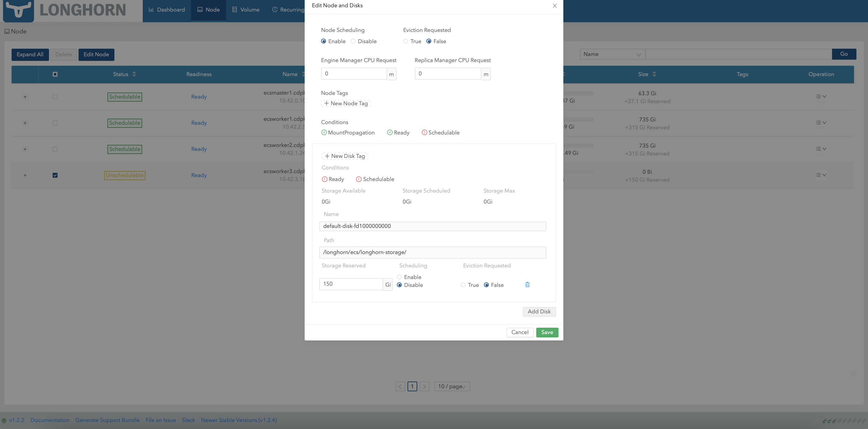Open the Name filter dropdown

pos(612,54)
